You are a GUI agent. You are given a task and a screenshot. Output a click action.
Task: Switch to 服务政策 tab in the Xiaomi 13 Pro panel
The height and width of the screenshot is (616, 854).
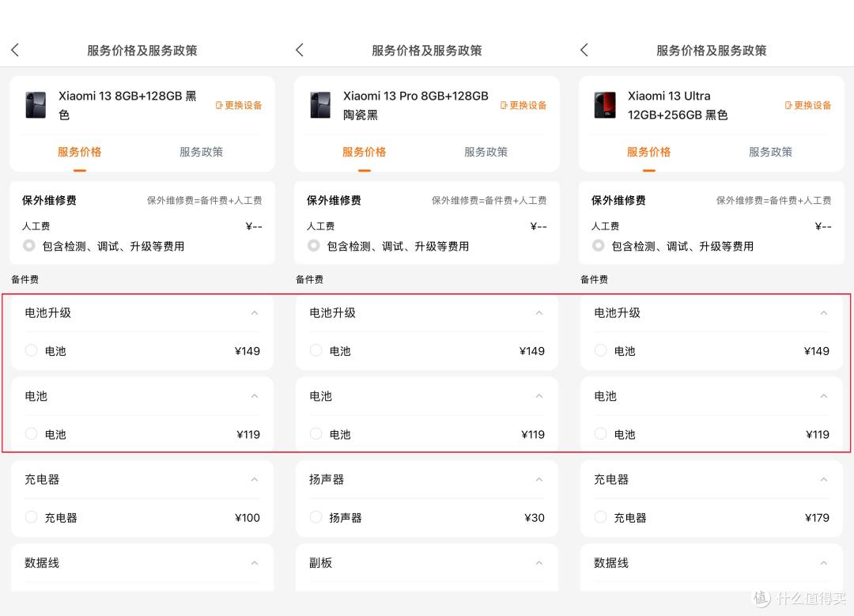point(486,152)
